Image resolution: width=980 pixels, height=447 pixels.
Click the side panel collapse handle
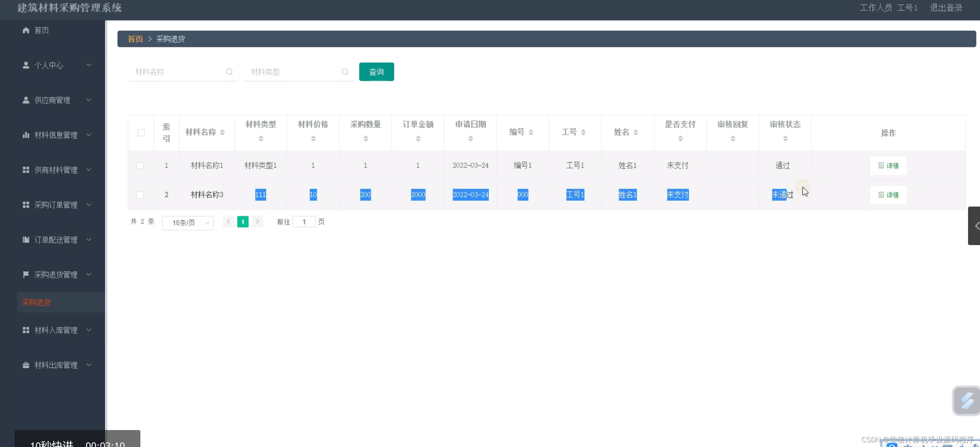[975, 226]
